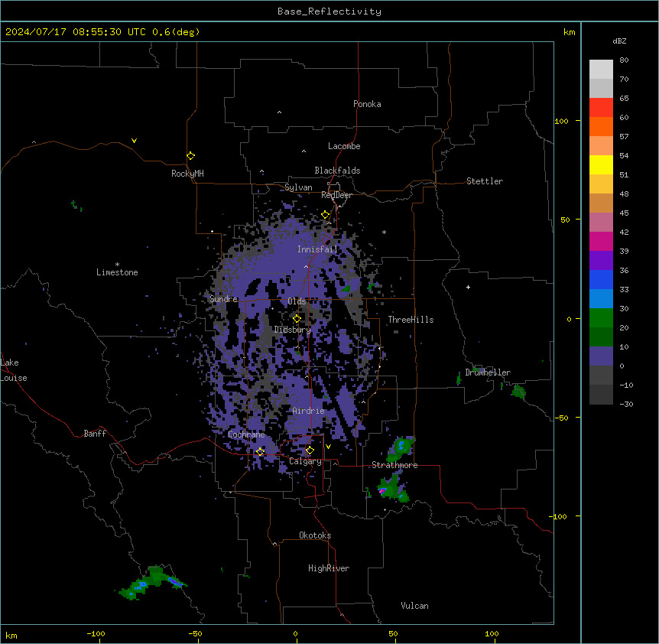This screenshot has width=659, height=644.
Task: Click the Calgary city label
Action: point(306,461)
